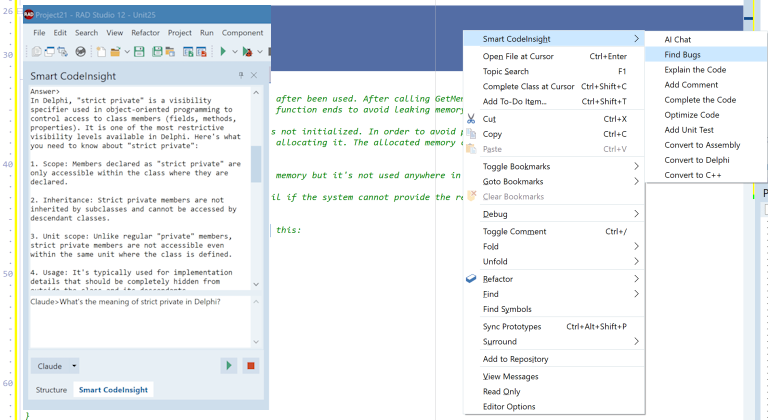The image size is (768, 420).
Task: Click the New Items toolbar icon
Action: point(101,51)
